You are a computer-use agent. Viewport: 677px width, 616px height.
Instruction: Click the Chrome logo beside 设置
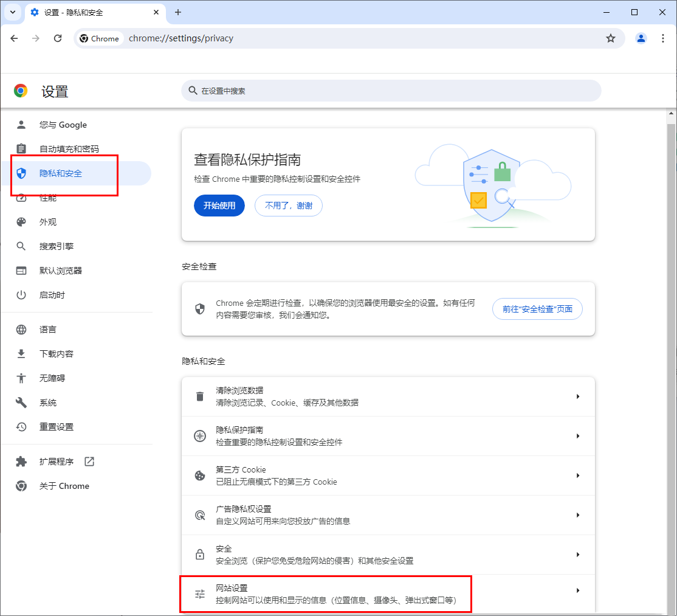point(21,91)
